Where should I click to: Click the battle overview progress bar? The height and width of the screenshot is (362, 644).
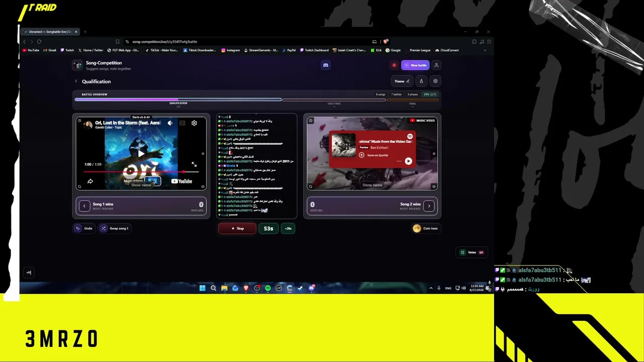[x=257, y=100]
